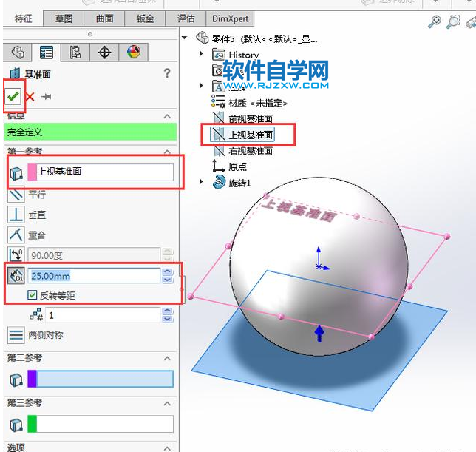The image size is (476, 452).
Task: Increase the number of planes with up arrow
Action: point(168,311)
